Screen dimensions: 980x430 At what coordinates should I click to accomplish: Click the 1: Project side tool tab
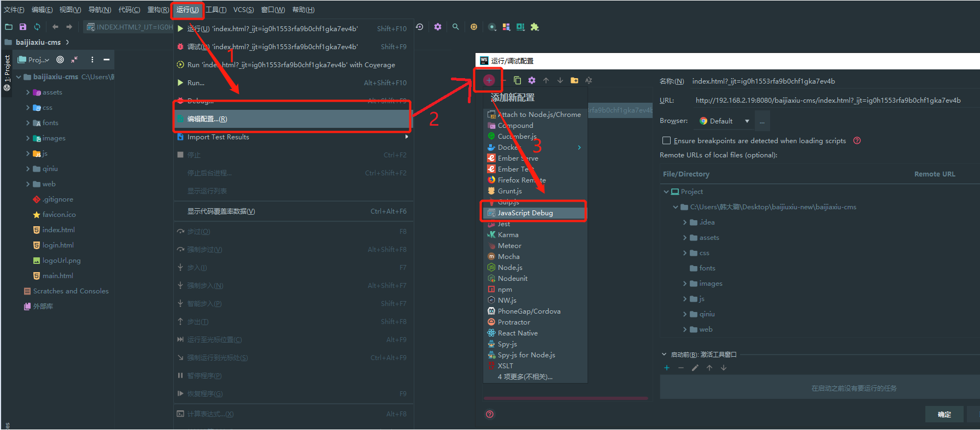7,74
